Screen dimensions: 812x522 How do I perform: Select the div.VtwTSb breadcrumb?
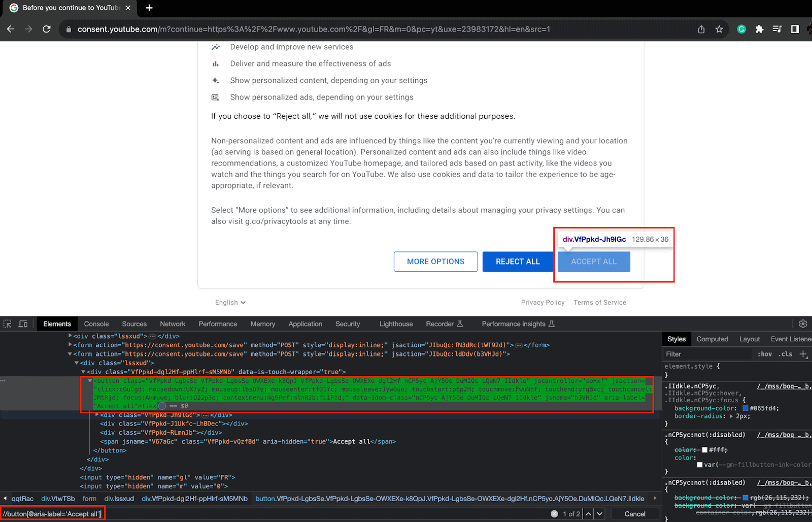point(58,499)
